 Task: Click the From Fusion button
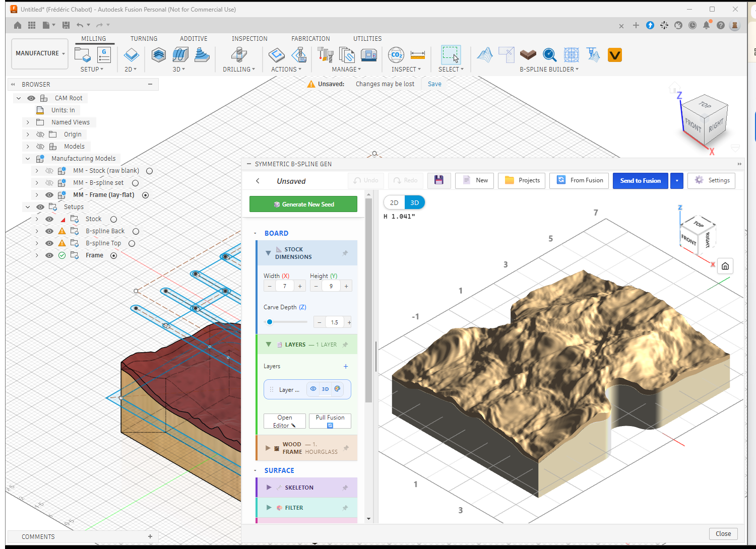[x=580, y=180]
